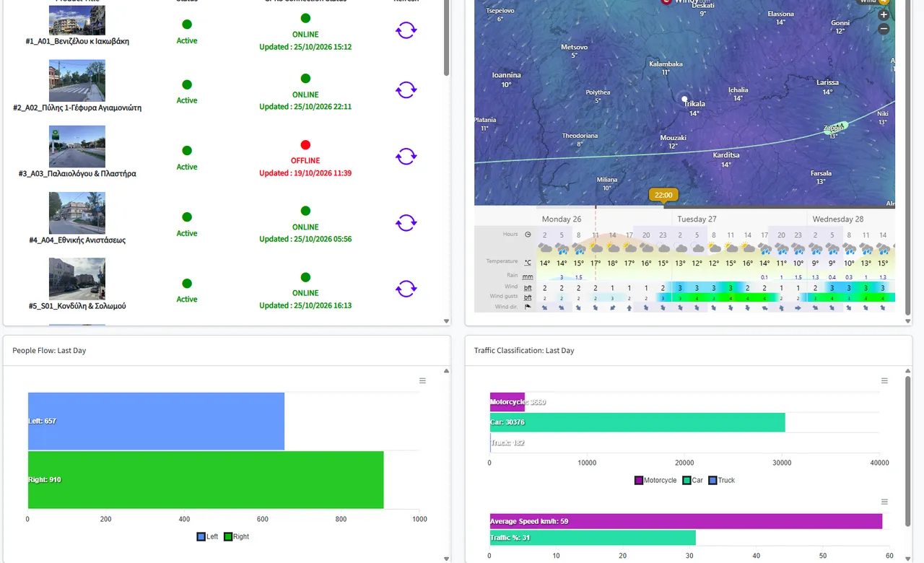Screen dimensions: 924x563
Task: Refresh the #5_S01 Κονδύλη & Σολωμού camera
Action: tap(406, 289)
